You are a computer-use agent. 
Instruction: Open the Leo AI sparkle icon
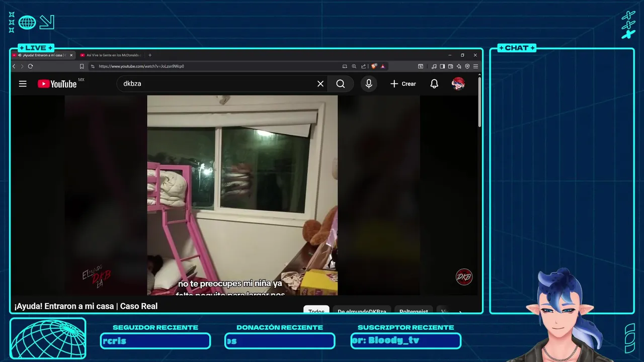[x=459, y=66]
